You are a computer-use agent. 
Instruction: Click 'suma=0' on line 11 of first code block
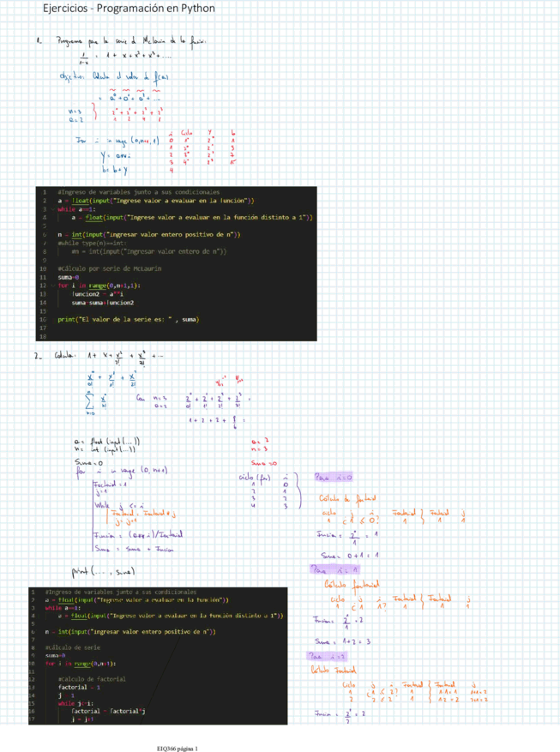69,277
